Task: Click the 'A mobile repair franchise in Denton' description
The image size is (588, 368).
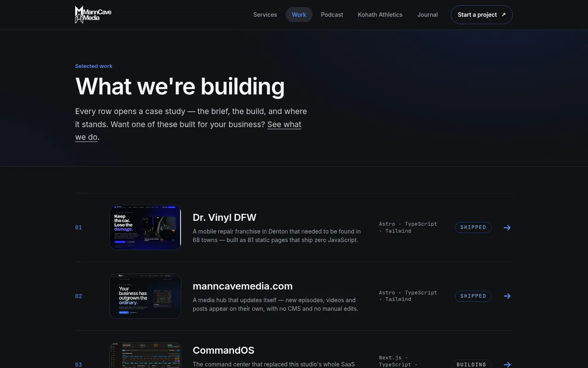Action: click(x=277, y=236)
